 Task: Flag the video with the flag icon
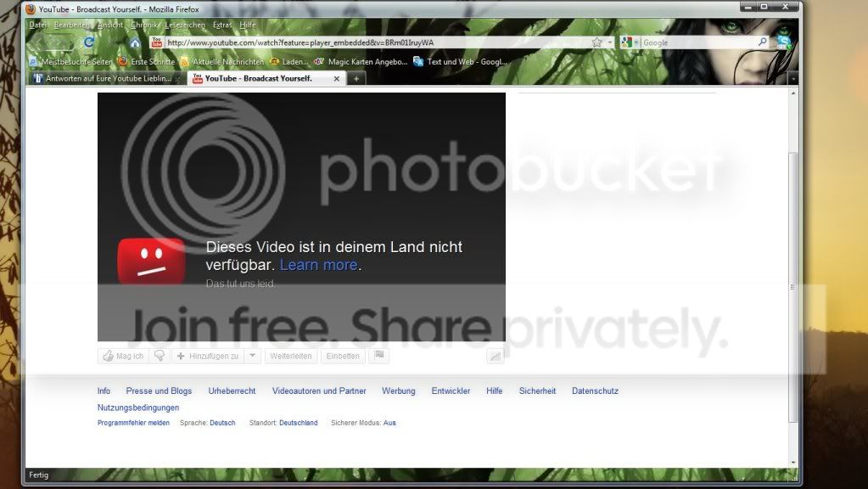coord(379,356)
